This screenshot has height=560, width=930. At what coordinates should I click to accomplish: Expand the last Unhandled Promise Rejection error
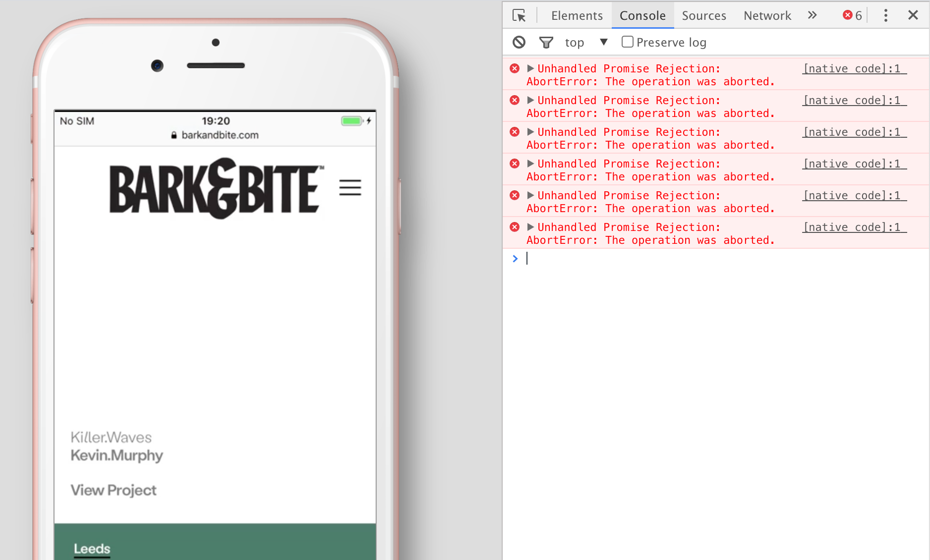(x=530, y=227)
